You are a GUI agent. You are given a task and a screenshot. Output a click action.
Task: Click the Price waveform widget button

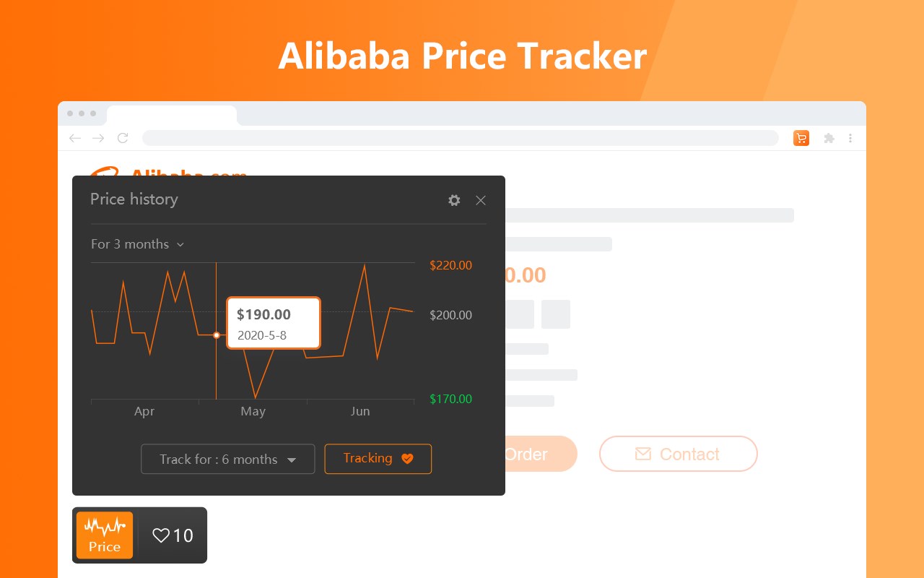pos(105,535)
